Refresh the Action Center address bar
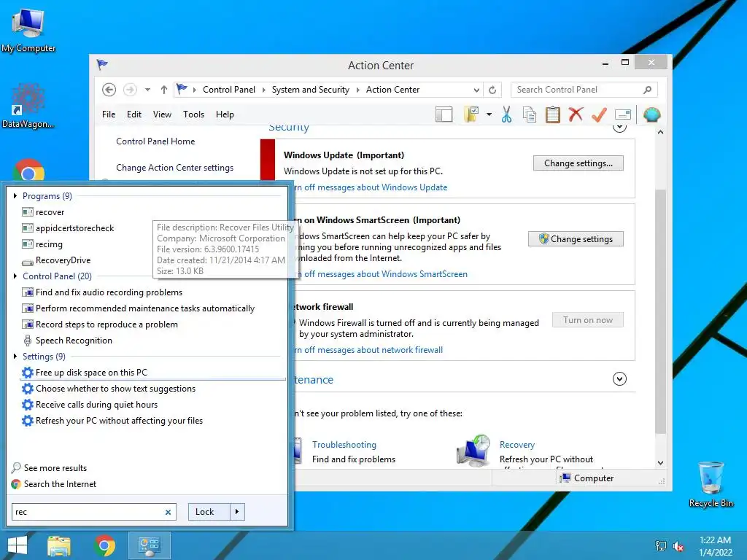 pos(492,90)
